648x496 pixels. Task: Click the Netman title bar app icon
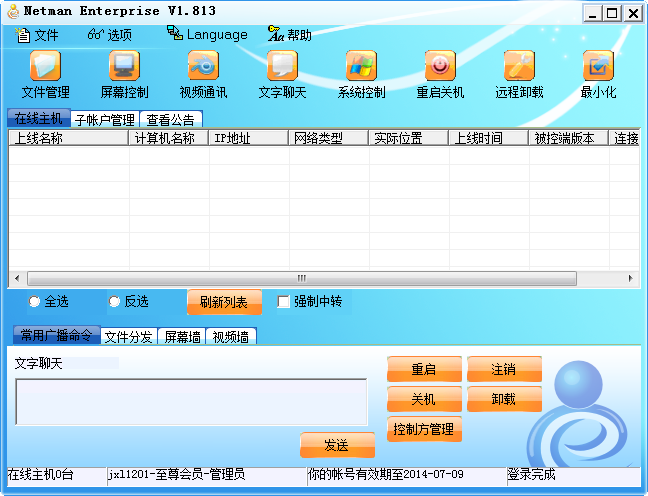(14, 11)
